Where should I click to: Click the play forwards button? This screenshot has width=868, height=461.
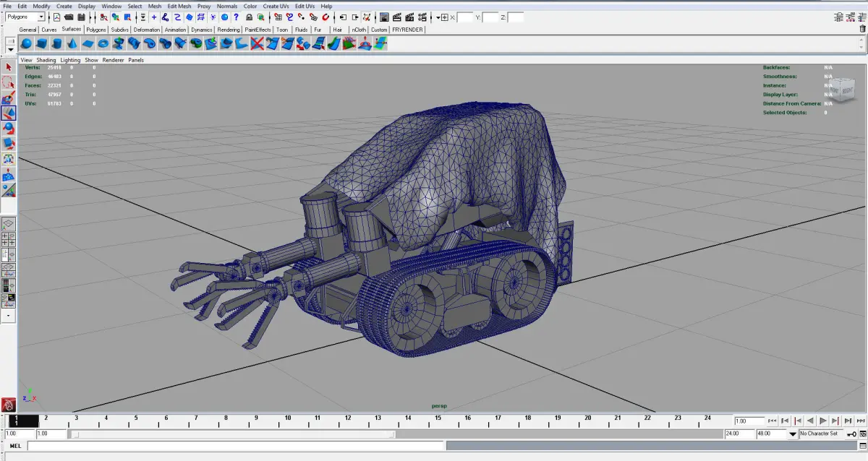[823, 421]
